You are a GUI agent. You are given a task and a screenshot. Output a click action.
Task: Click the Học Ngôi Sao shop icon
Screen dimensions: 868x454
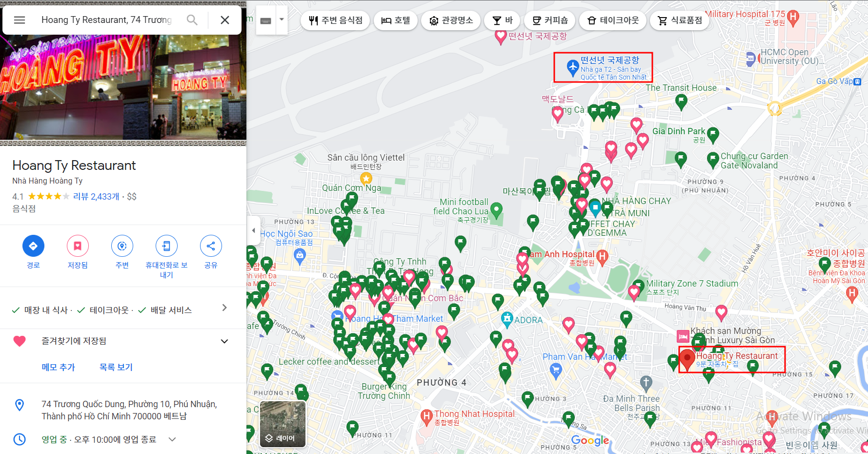(300, 255)
